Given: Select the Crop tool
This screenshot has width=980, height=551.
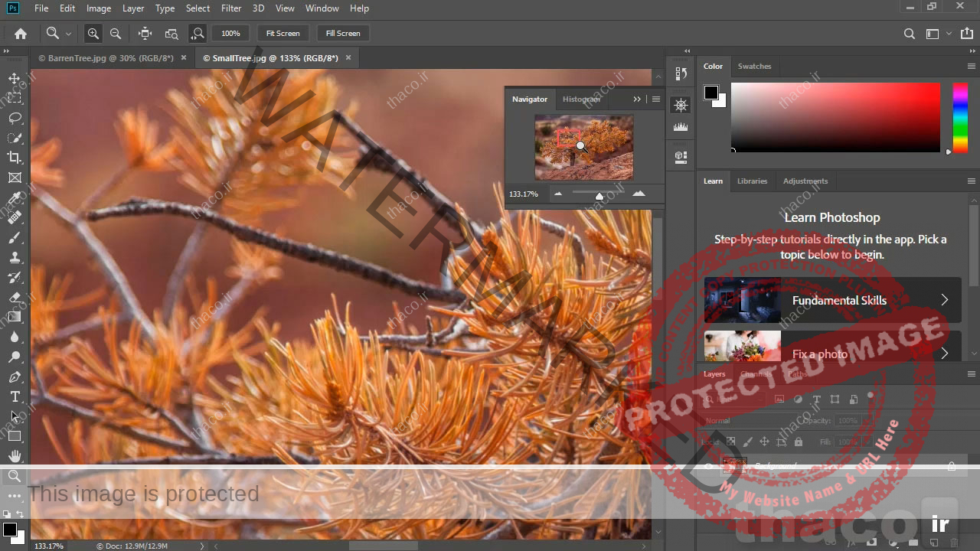Looking at the screenshot, I should [15, 158].
